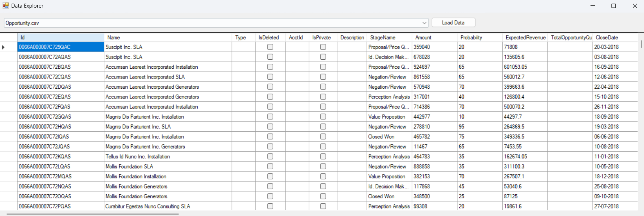
Task: Click the current row indicator arrow
Action: (4, 47)
